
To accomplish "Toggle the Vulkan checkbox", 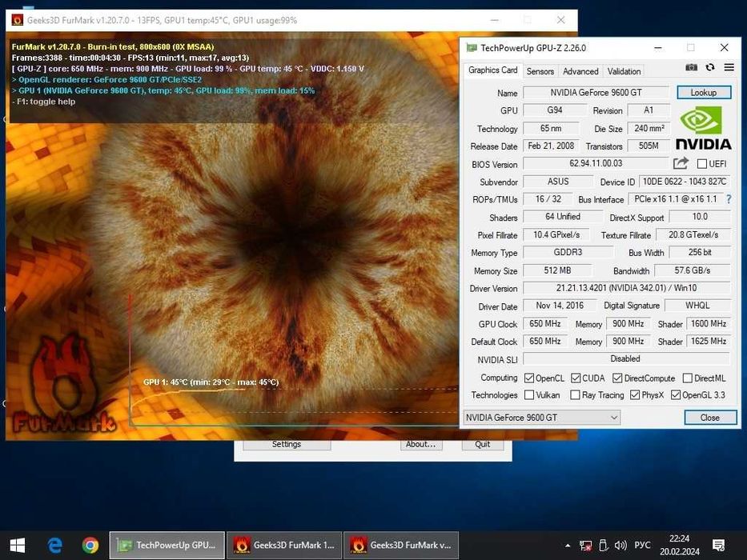I will click(x=528, y=395).
